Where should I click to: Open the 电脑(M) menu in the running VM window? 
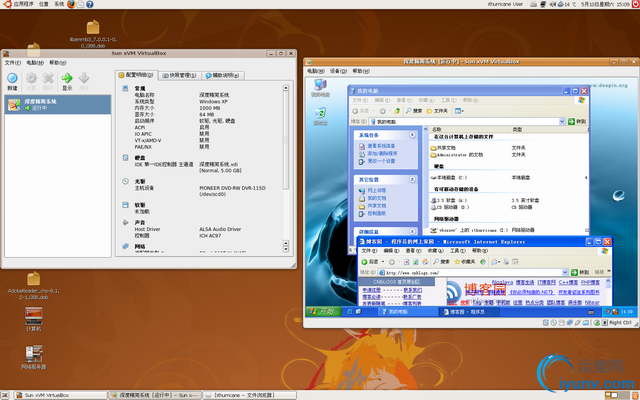[316, 71]
